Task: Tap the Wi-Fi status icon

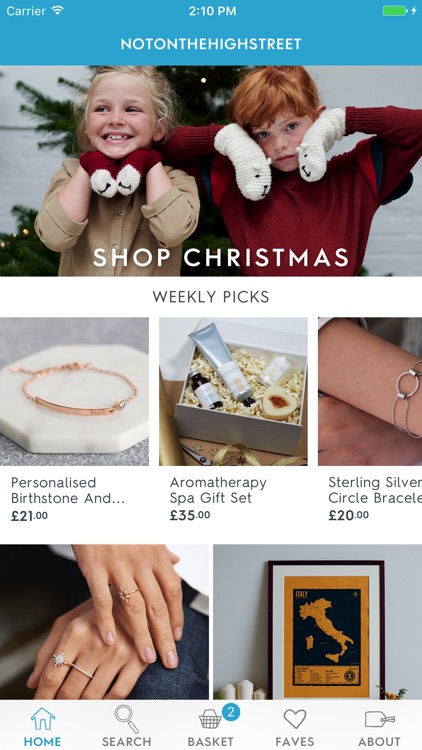Action: pos(57,11)
